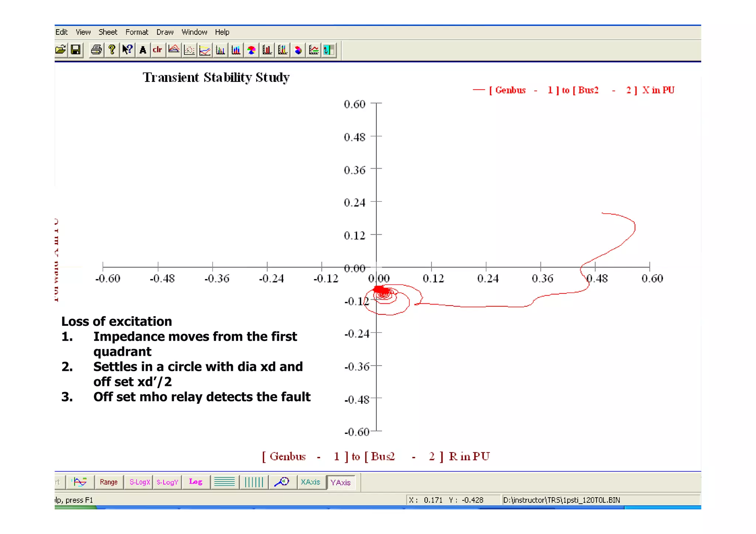Image resolution: width=756 pixels, height=534 pixels.
Task: Open the Format menu
Action: pos(137,32)
